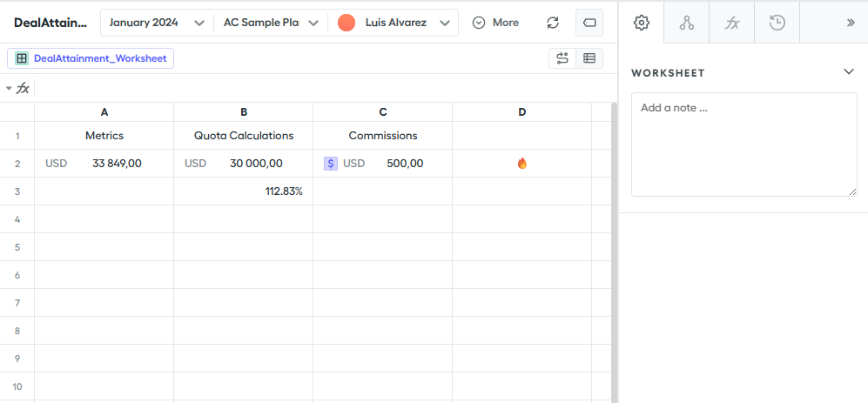Click the refresh icon in top toolbar
Viewport: 868px width, 403px height.
pyautogui.click(x=553, y=23)
